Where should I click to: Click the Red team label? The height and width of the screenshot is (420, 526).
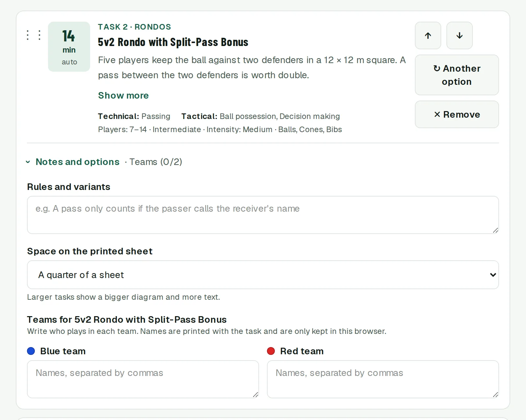coord(302,351)
